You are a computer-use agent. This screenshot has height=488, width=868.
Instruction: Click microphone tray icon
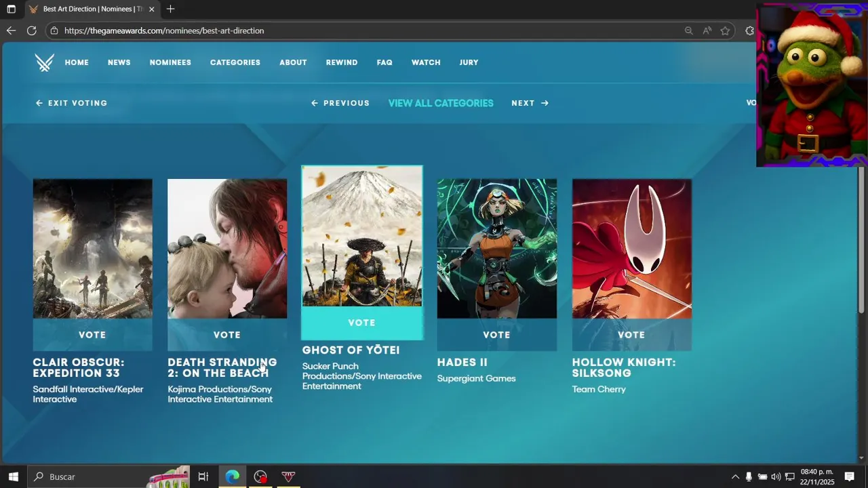[x=749, y=476]
